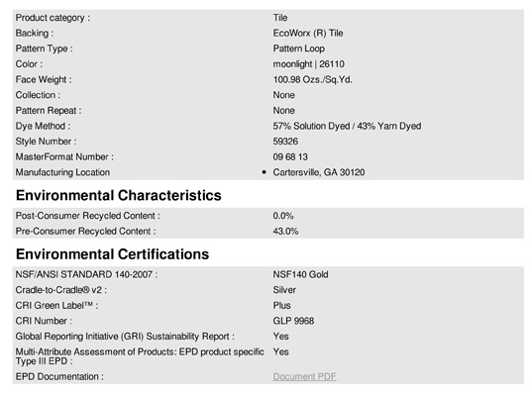
Task: Click the Post-Consumer Recycled Content label
Action: click(x=87, y=216)
